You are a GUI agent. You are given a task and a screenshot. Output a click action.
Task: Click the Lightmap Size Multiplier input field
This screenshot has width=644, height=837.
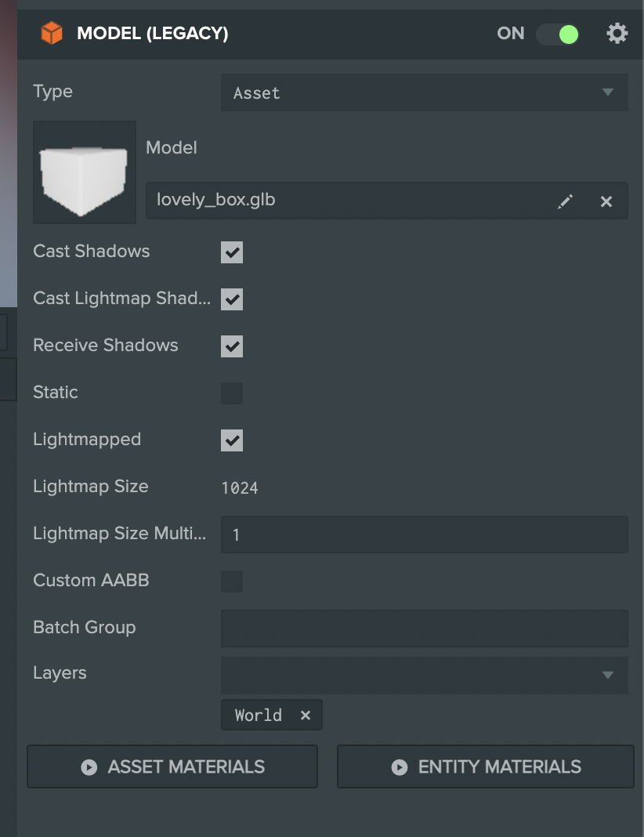424,534
